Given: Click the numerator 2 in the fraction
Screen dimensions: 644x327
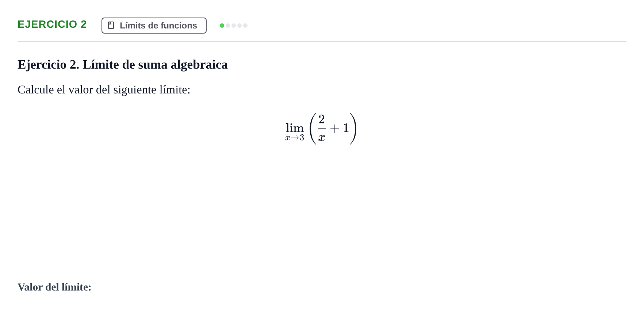Looking at the screenshot, I should pyautogui.click(x=322, y=119).
